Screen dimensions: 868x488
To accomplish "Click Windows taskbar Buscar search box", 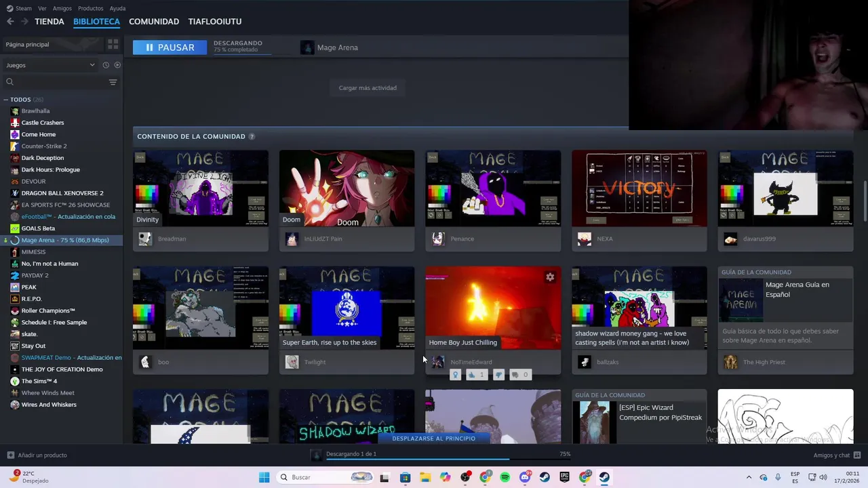I will pyautogui.click(x=324, y=477).
